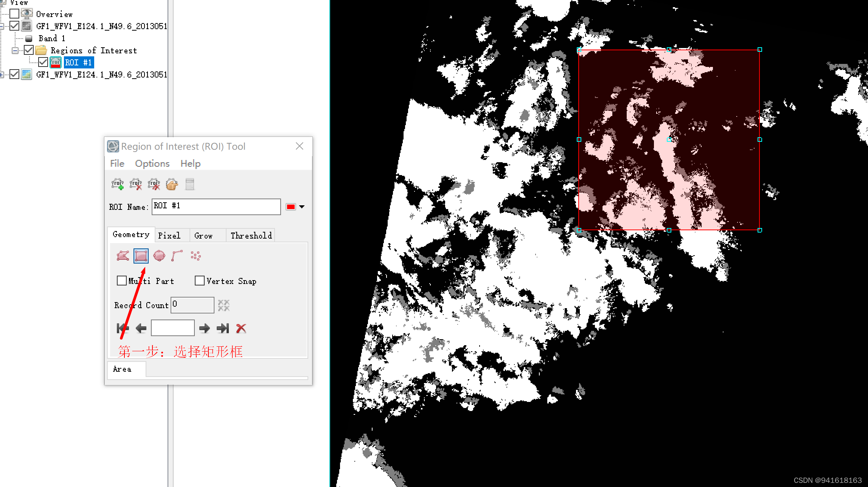Screen dimensions: 868x487
Task: Expand the bottom GF1_WFV1 layer node
Action: click(x=2, y=74)
